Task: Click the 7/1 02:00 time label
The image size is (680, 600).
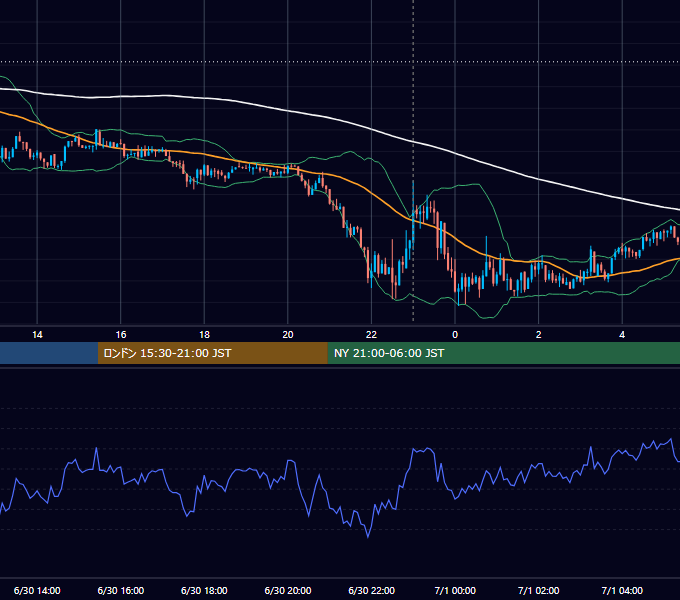Action: tap(539, 590)
